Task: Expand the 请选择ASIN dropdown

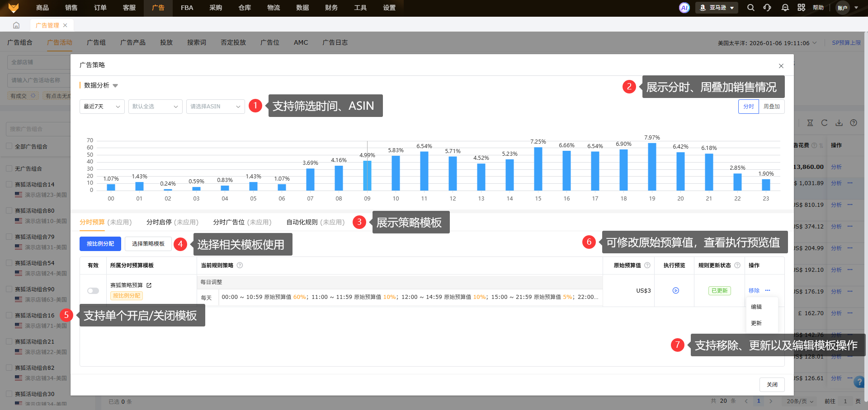Action: pyautogui.click(x=215, y=107)
